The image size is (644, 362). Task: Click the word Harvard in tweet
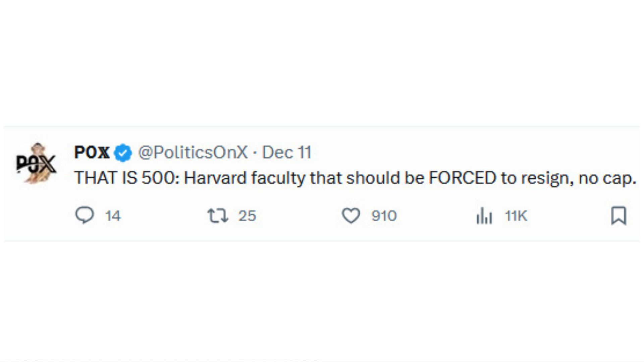[215, 178]
